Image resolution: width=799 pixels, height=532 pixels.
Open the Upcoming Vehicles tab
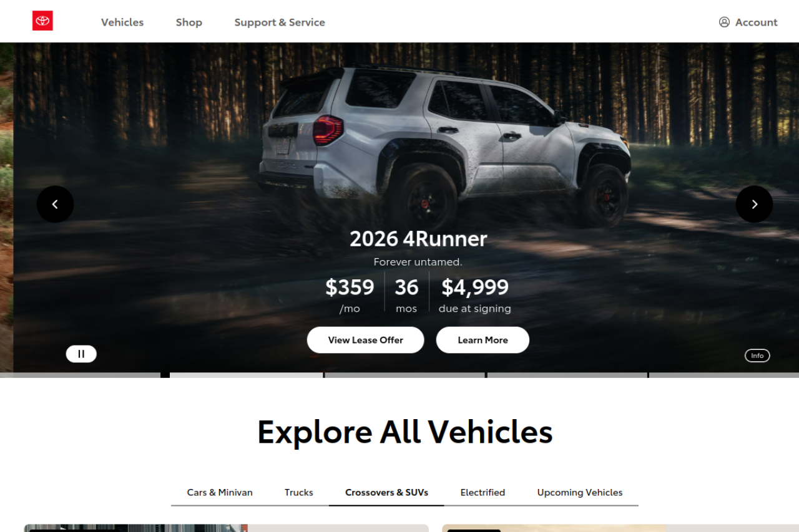click(x=580, y=492)
